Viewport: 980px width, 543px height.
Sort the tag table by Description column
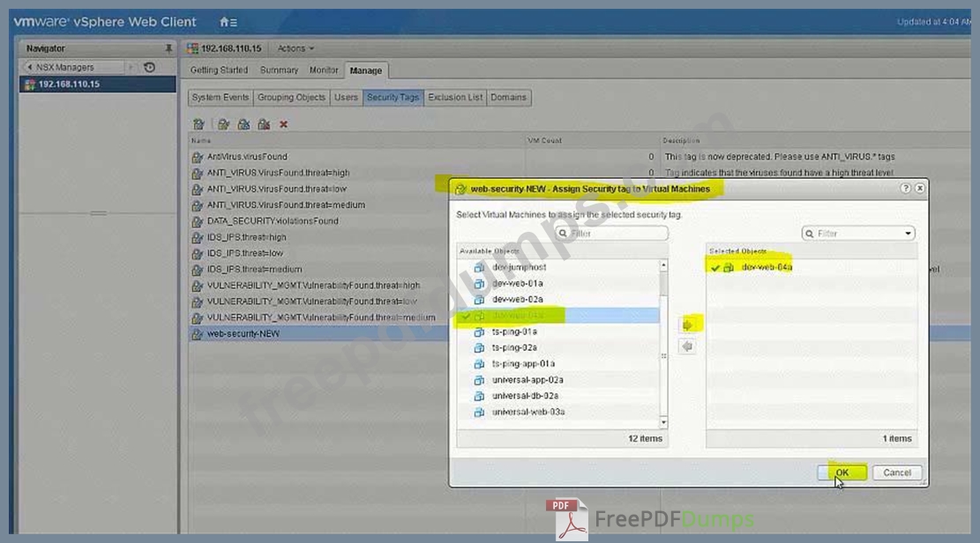816,140
